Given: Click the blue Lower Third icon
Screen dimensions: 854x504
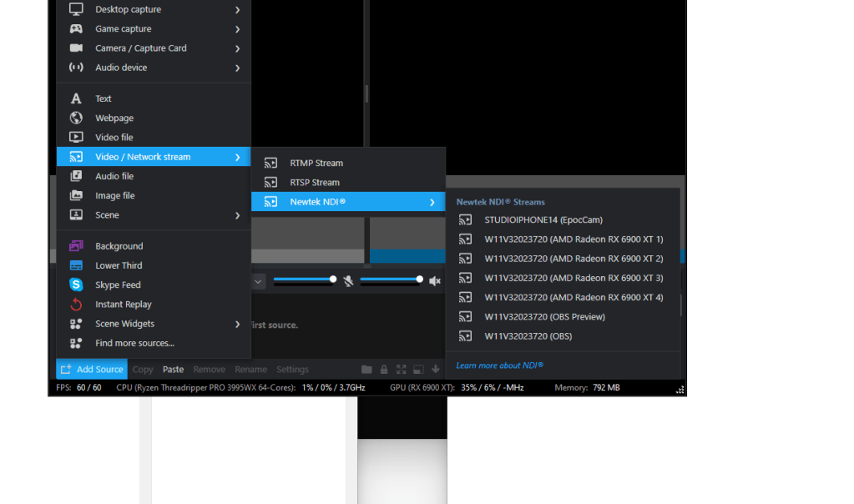Looking at the screenshot, I should click(x=76, y=265).
